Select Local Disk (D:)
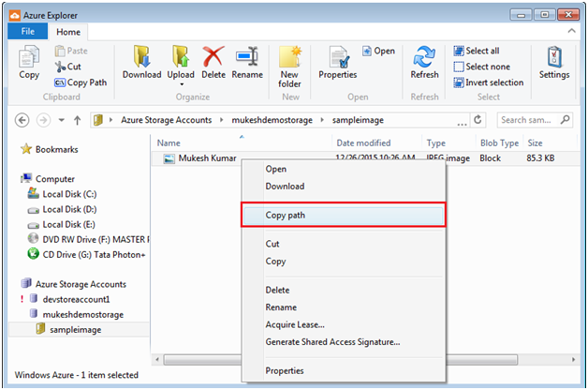 click(x=62, y=209)
